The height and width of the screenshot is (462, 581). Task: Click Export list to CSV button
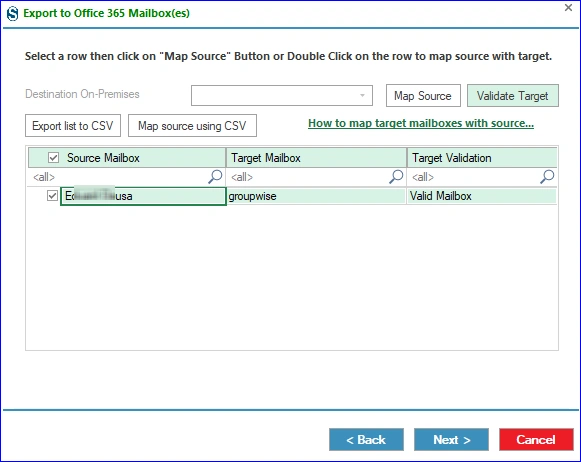pyautogui.click(x=73, y=126)
